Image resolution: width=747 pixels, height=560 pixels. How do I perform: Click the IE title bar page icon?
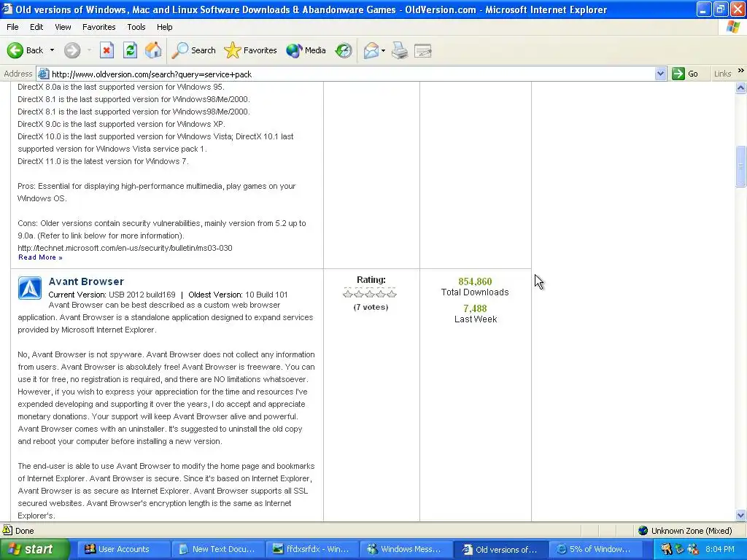[x=7, y=9]
